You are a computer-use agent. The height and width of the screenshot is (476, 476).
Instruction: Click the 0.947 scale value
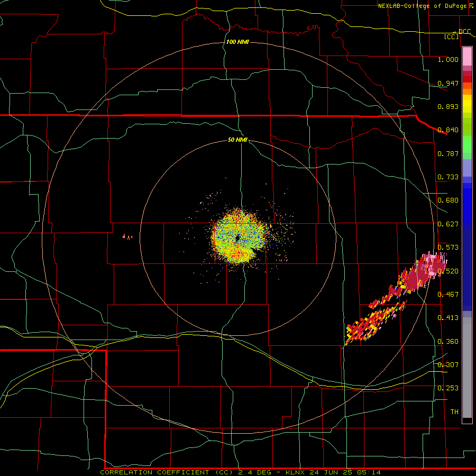[448, 83]
